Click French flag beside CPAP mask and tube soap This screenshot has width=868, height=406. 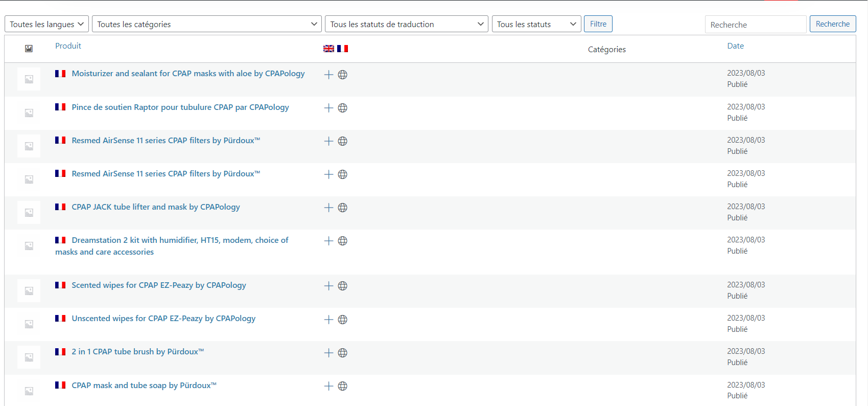point(60,385)
